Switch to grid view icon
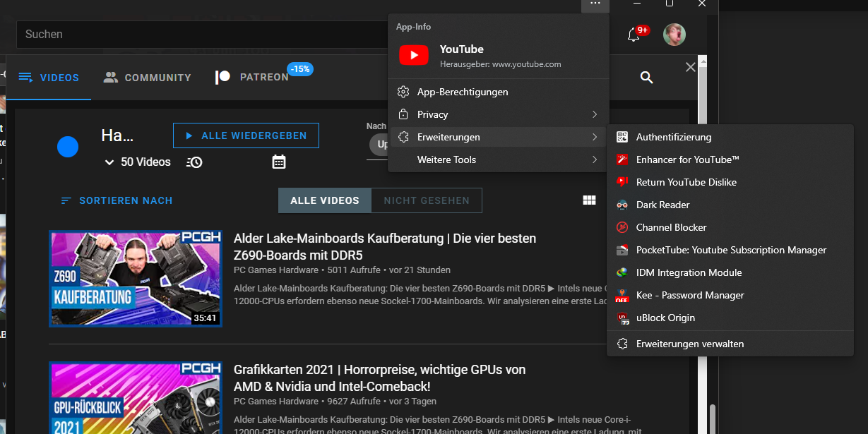The width and height of the screenshot is (868, 434). pos(589,200)
